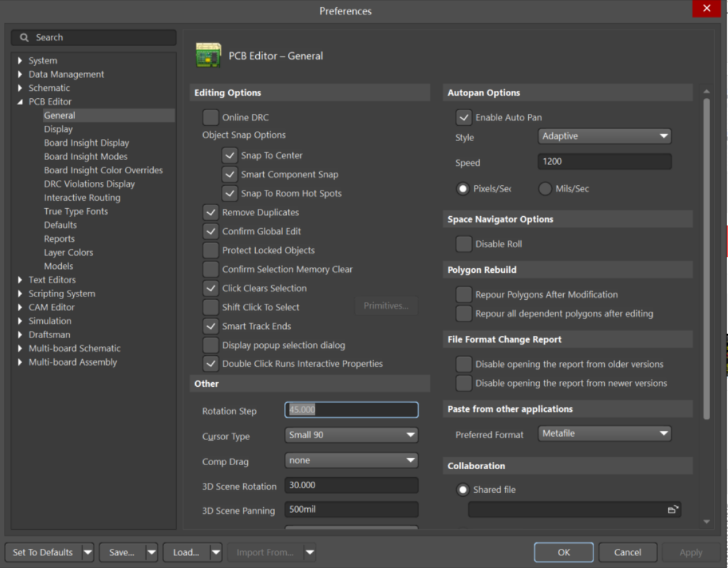
Task: Click the OK button
Action: [x=564, y=553]
